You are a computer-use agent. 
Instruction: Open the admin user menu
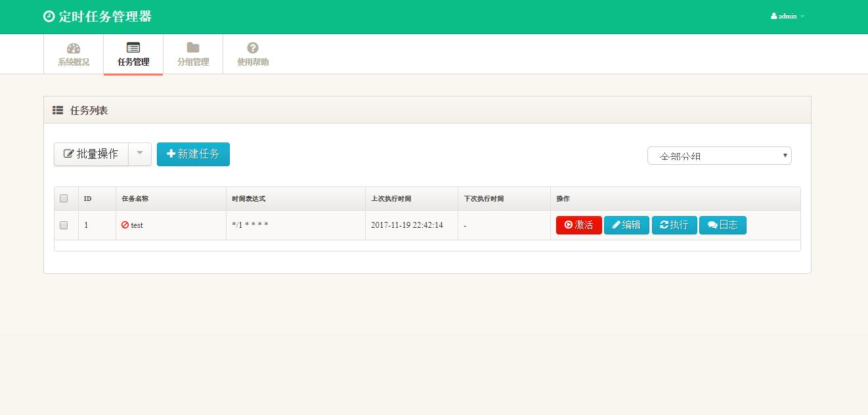pyautogui.click(x=788, y=16)
